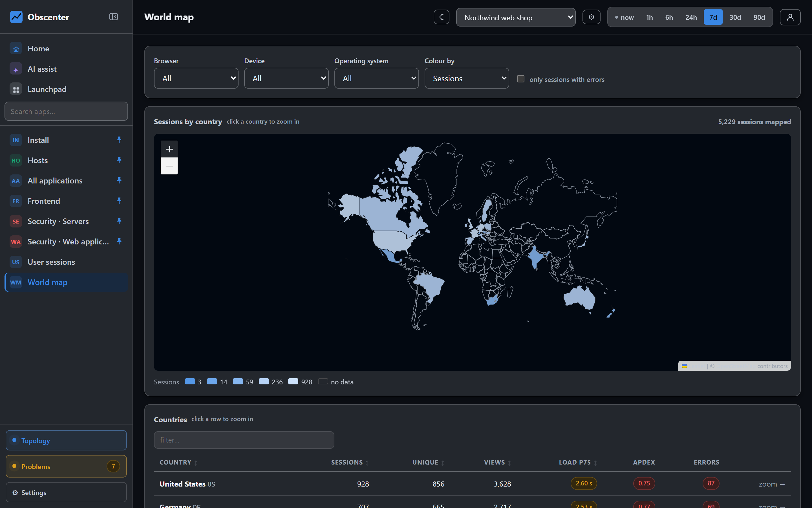Select the 90d time range
The width and height of the screenshot is (812, 508).
[759, 17]
